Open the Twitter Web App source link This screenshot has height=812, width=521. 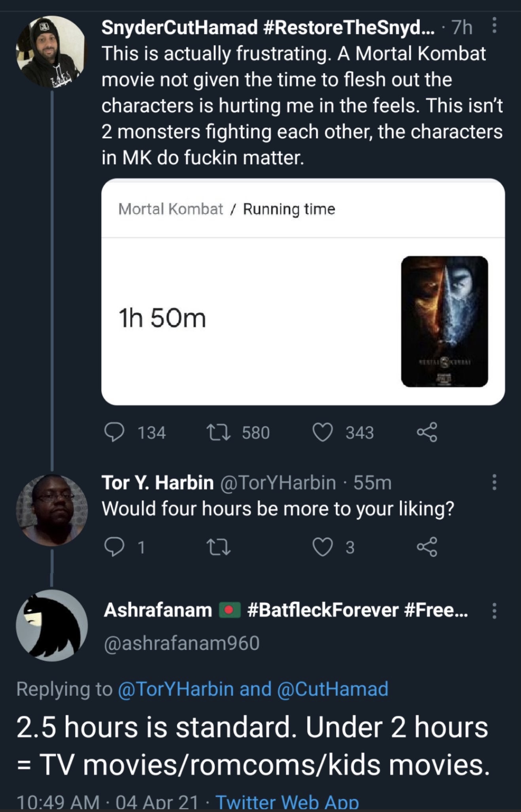pos(287,802)
